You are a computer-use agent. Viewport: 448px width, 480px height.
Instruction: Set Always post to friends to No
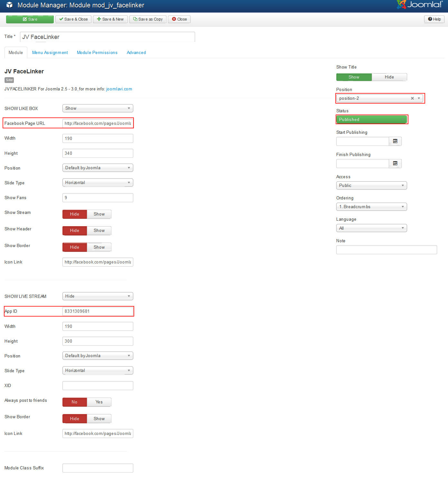75,402
